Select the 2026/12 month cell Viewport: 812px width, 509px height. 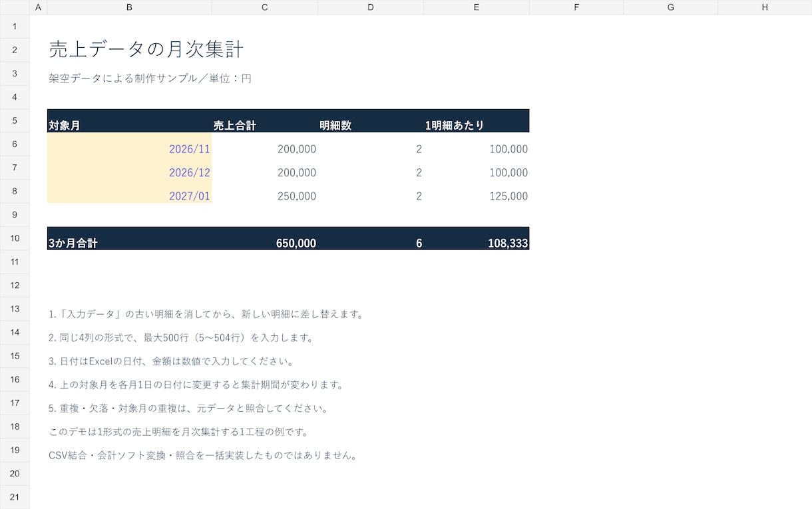click(129, 168)
